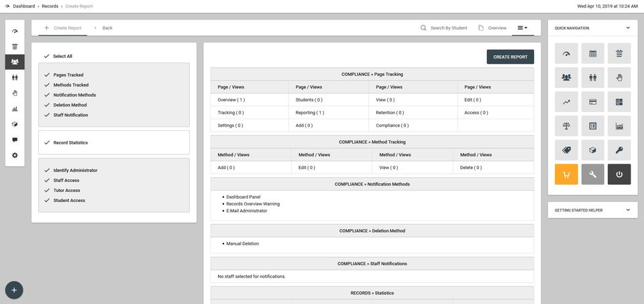
Task: Open the two-people icon in the left sidebar
Action: (x=15, y=78)
